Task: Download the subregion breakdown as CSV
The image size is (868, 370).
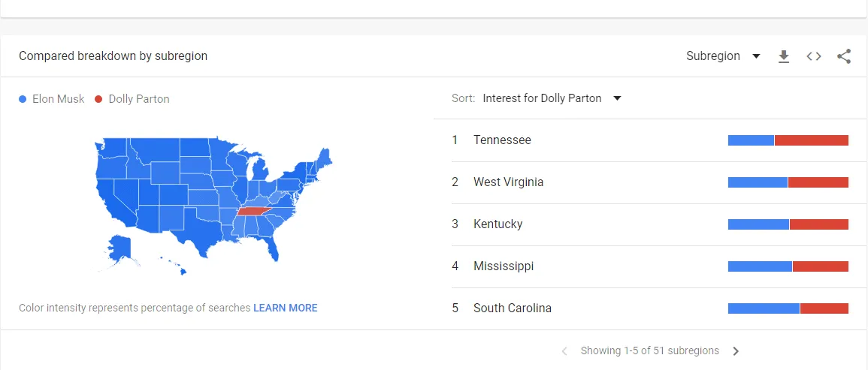Action: [x=784, y=56]
